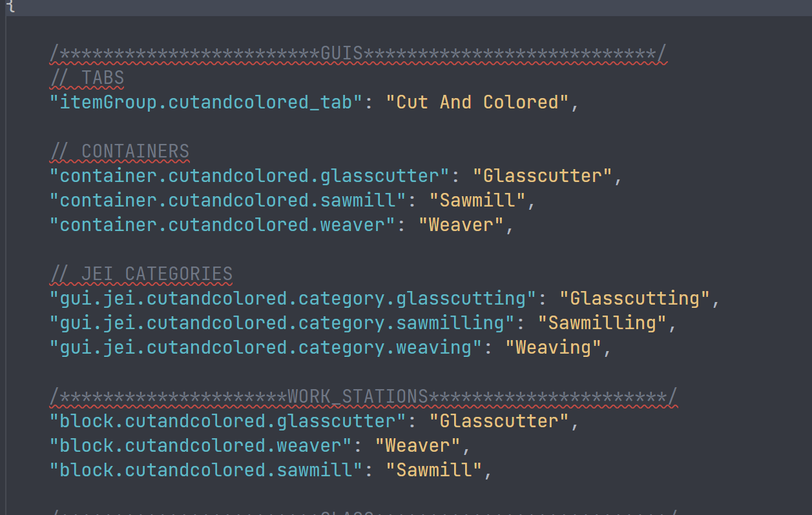
Task: Click the gui.jei category.weaving key
Action: [265, 347]
